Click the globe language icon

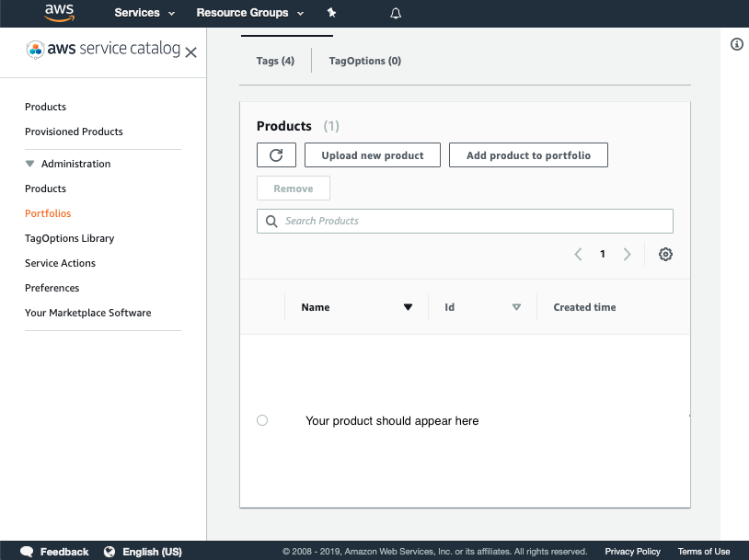point(109,552)
